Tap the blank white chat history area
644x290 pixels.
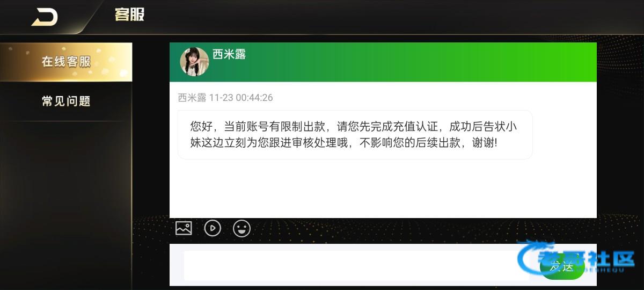click(383, 188)
